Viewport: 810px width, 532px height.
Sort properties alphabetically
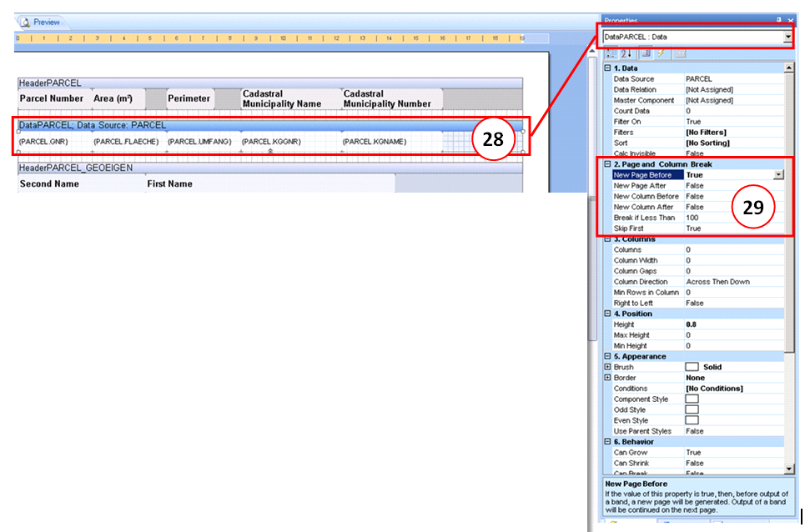click(626, 53)
